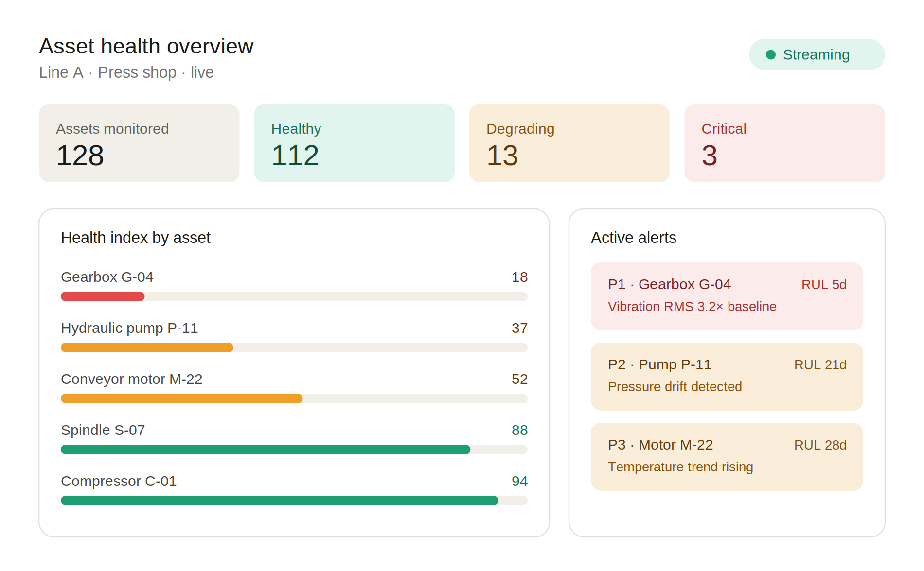Click the Vibration RMS 3.2× baseline text

692,307
